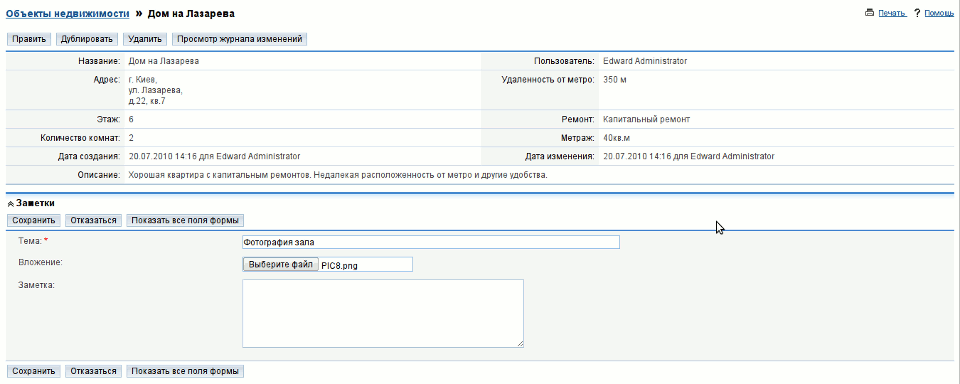Click the Заметки section header

(36, 203)
